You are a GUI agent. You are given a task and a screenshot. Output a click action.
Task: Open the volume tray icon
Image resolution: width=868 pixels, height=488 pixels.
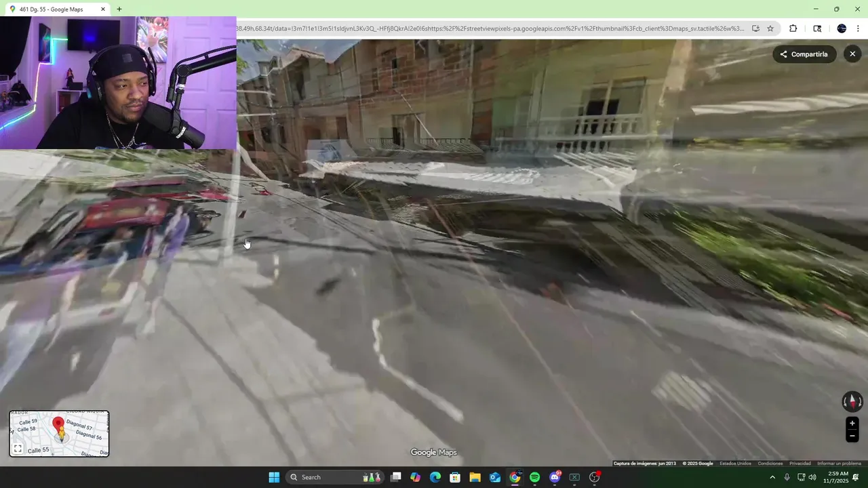[x=812, y=477]
